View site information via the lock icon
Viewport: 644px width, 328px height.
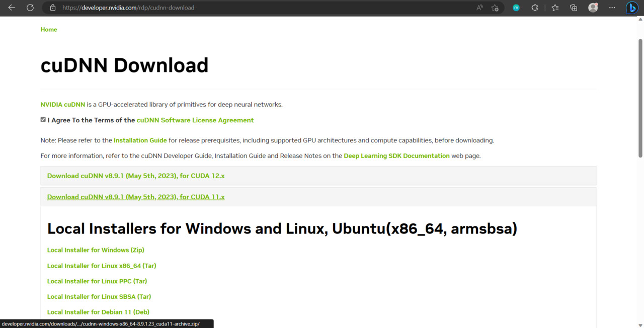pos(52,8)
